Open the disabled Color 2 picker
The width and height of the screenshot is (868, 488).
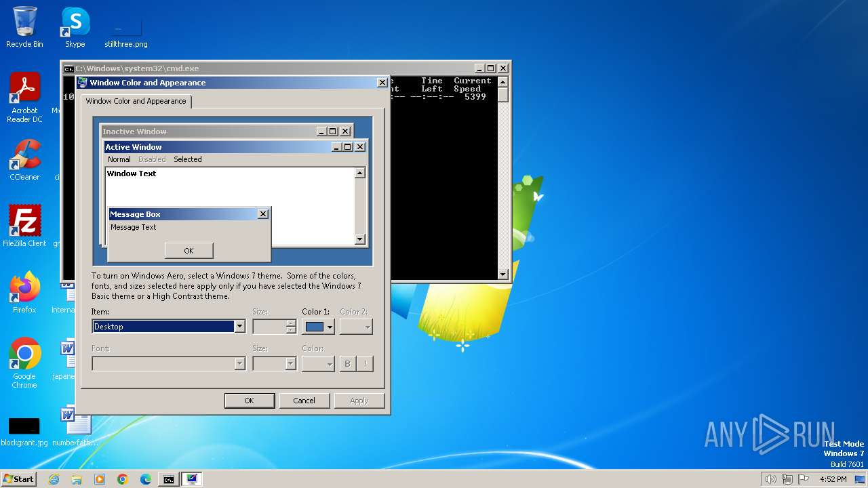356,327
